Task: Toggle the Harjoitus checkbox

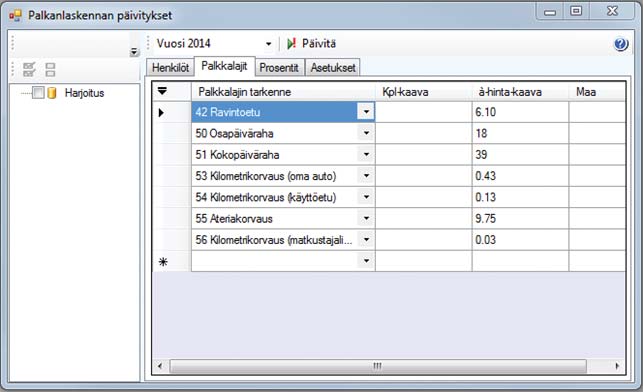Action: coord(38,93)
